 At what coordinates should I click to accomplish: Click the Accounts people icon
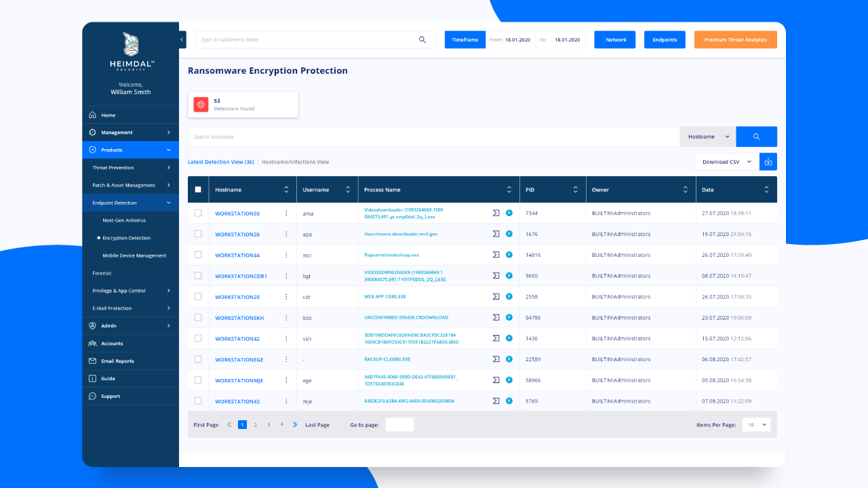[92, 344]
